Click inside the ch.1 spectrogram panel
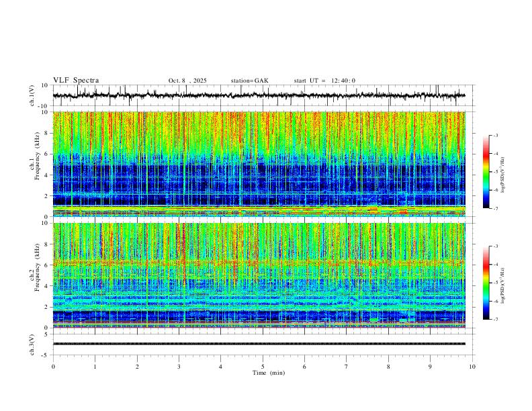532x411 pixels. pos(259,164)
